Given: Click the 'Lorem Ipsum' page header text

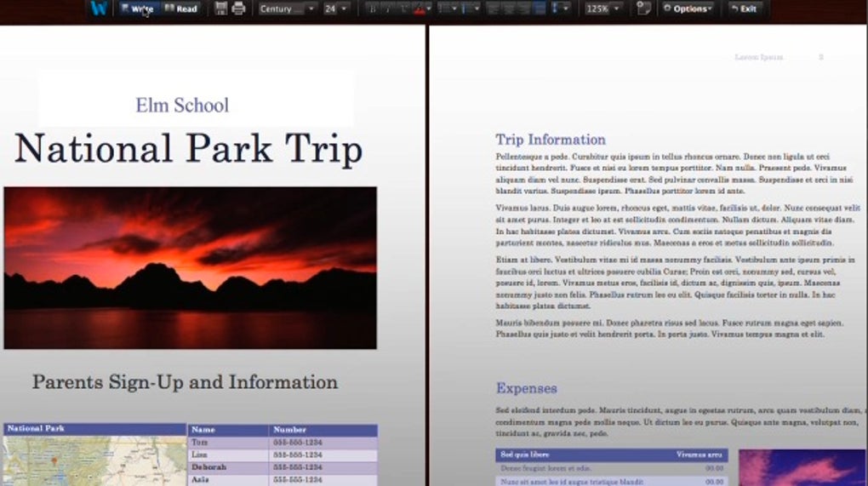Looking at the screenshot, I should point(759,57).
